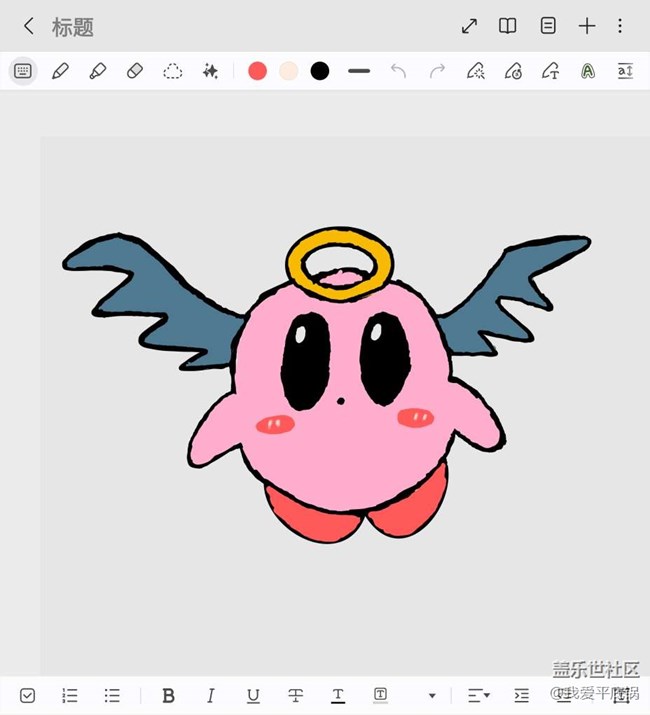Image resolution: width=650 pixels, height=715 pixels.
Task: Open the pen thickness line selector
Action: [359, 71]
